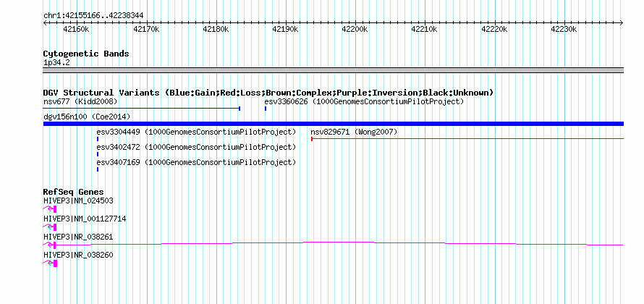Open the esv3402472 variant label

click(196, 147)
